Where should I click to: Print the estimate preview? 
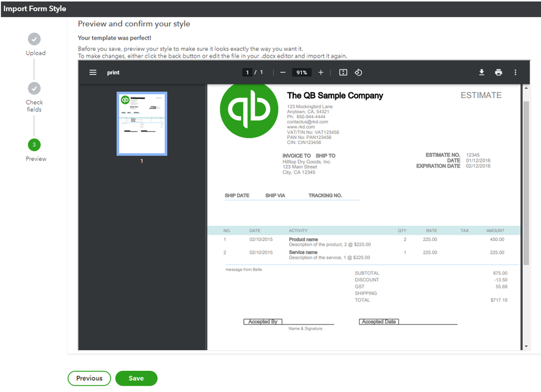[x=499, y=73]
